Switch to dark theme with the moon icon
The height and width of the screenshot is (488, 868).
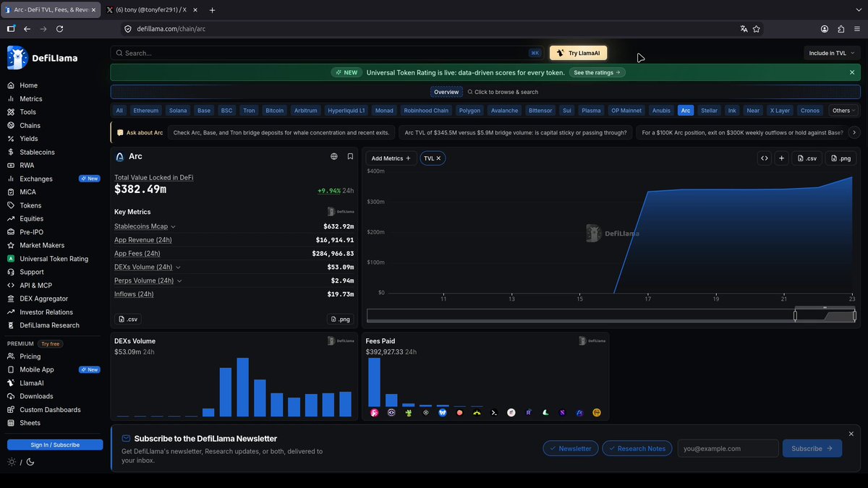tap(30, 462)
